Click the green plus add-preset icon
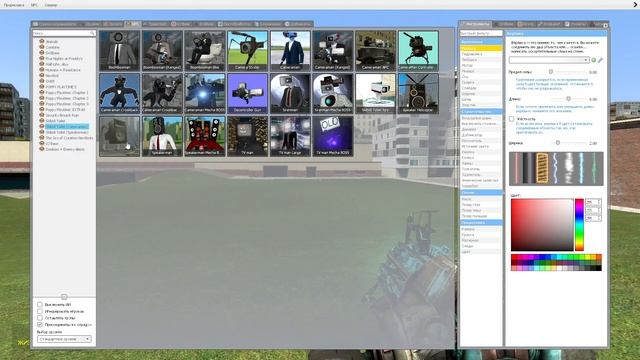The height and width of the screenshot is (360, 640). point(593,60)
